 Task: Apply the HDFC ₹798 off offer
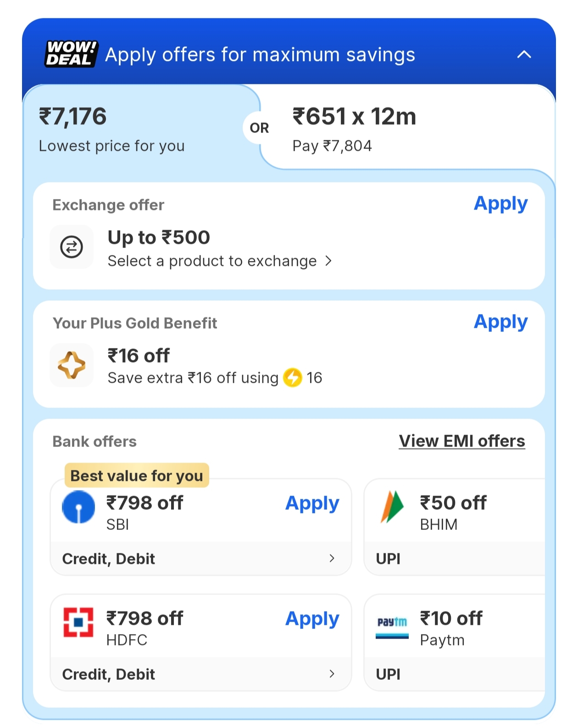[x=312, y=619]
